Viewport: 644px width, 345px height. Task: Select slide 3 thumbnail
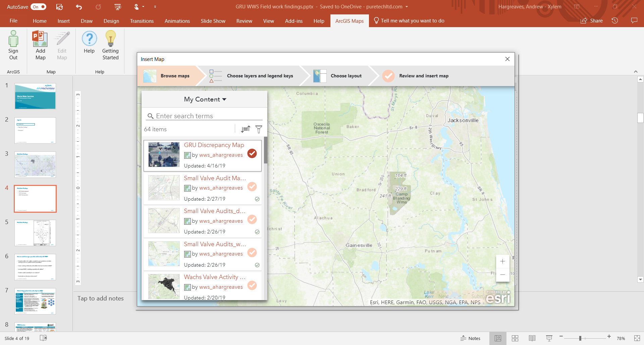[x=35, y=164]
